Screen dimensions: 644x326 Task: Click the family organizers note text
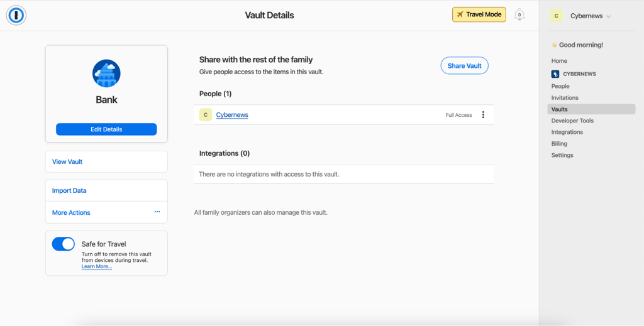tap(261, 213)
